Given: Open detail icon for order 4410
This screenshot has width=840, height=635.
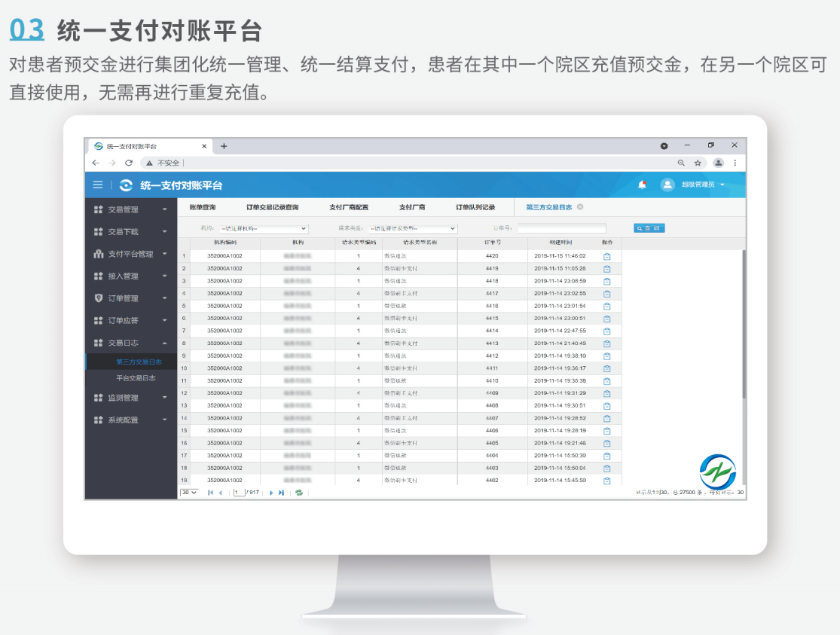Looking at the screenshot, I should pos(607,381).
